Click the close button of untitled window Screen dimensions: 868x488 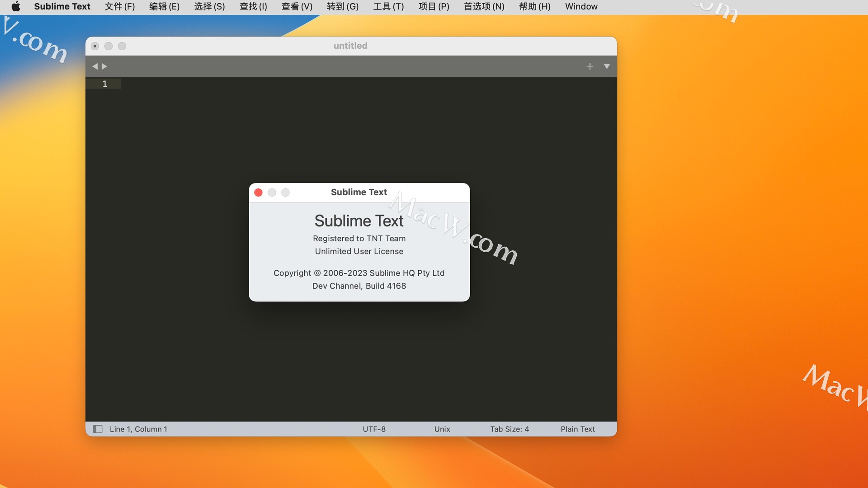coord(95,46)
